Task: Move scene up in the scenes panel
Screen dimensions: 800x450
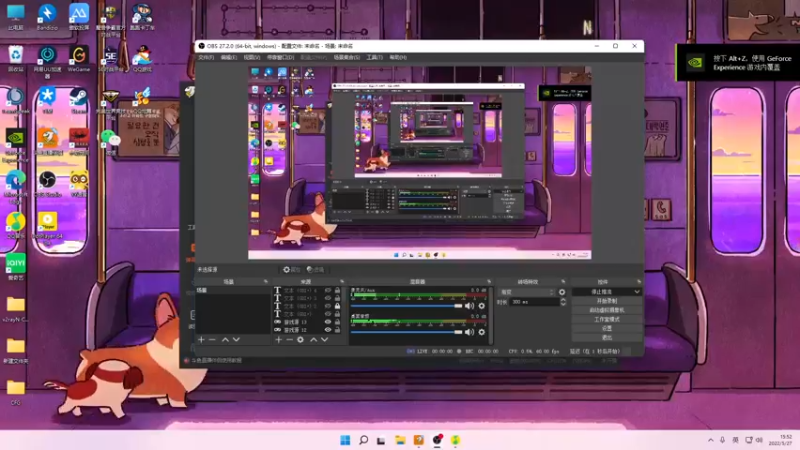Action: (x=225, y=339)
